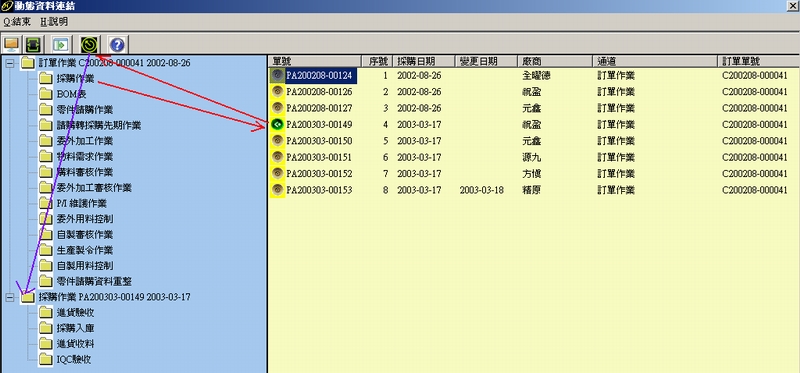The image size is (800, 373).
Task: Click the row icon next to PA200303-00153
Action: [277, 190]
